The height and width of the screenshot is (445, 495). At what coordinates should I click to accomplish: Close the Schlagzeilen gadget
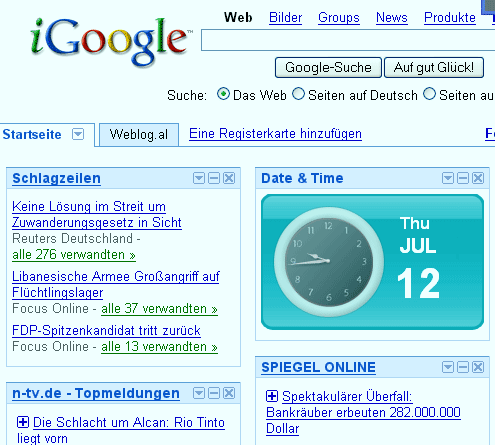coord(229,178)
